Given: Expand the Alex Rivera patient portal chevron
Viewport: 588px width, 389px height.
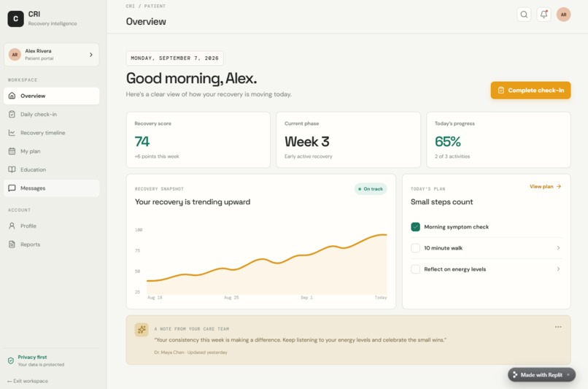Looking at the screenshot, I should (x=90, y=55).
